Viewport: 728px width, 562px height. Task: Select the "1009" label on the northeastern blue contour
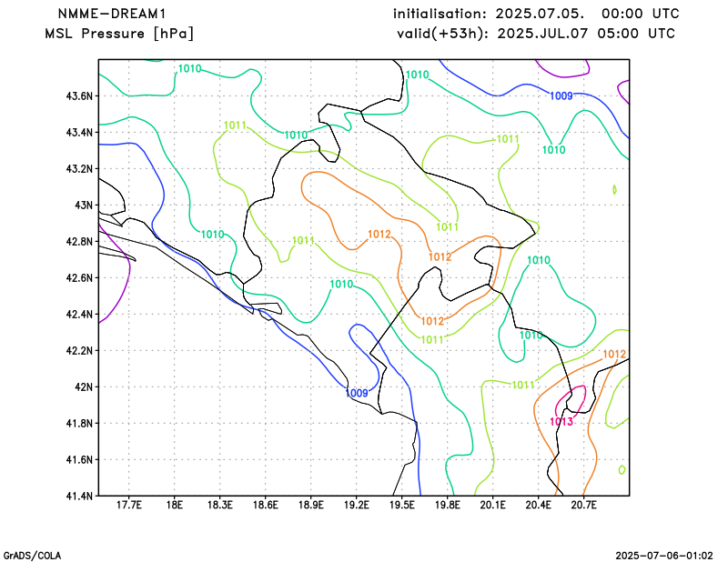point(561,96)
